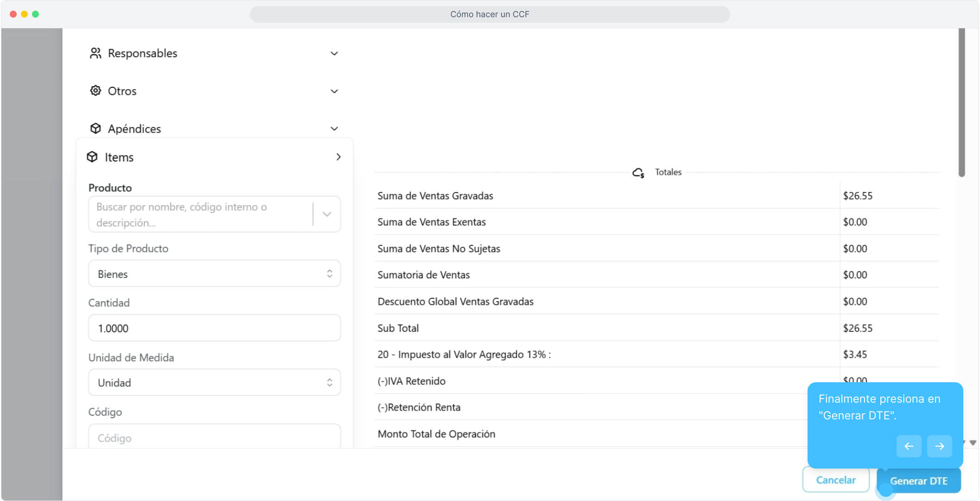Image resolution: width=980 pixels, height=501 pixels.
Task: Click the Cantidad input field
Action: [x=214, y=328]
